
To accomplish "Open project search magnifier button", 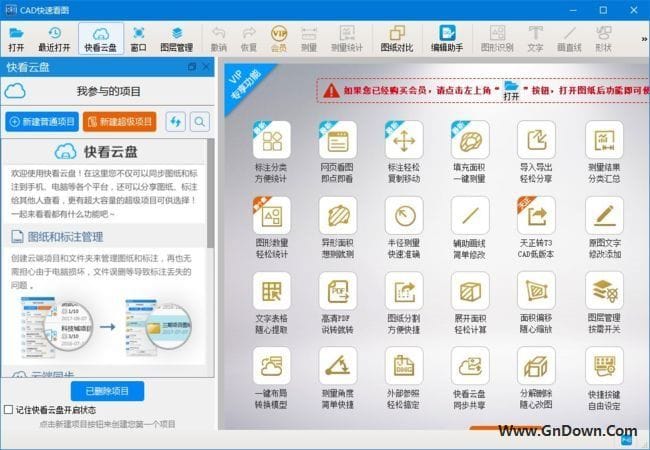I will point(200,122).
